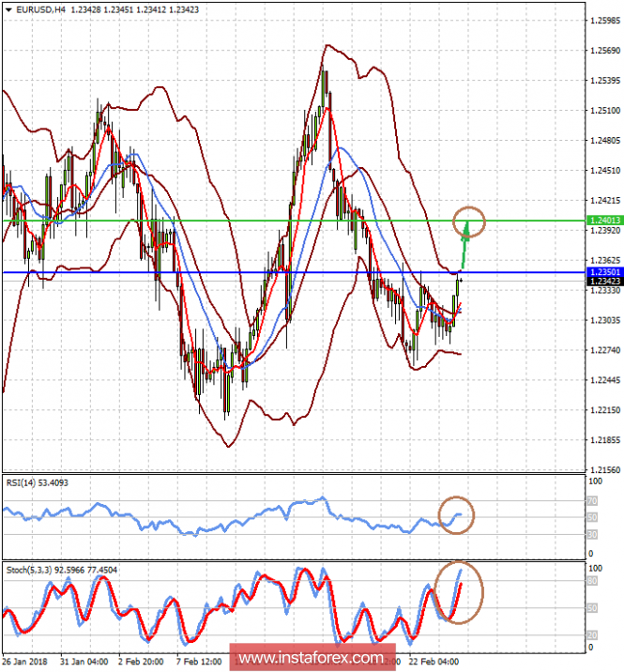624x672 pixels.
Task: Click the 31 Jan 04:00 time label
Action: click(86, 662)
